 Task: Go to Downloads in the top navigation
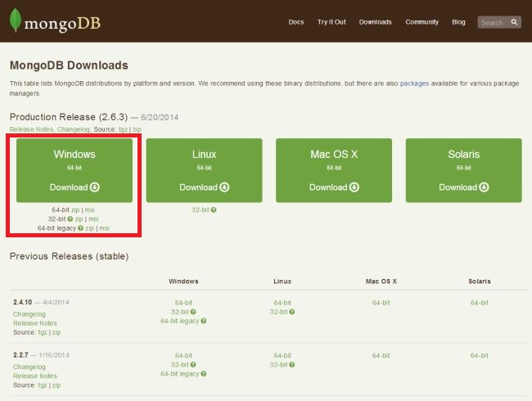[x=375, y=22]
